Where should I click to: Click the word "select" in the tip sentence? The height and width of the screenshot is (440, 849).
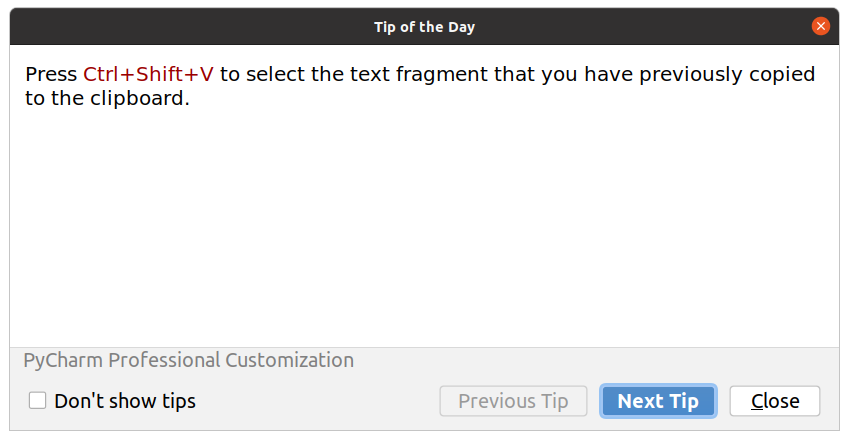tap(276, 74)
